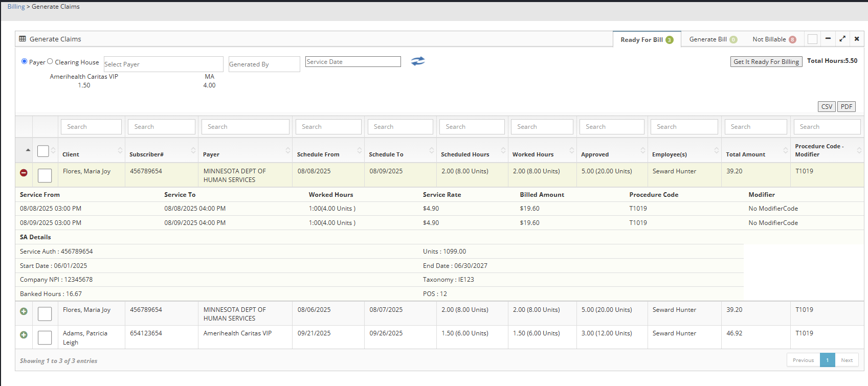Click the Generate Claims table grid icon
The width and height of the screenshot is (868, 386).
(23, 39)
